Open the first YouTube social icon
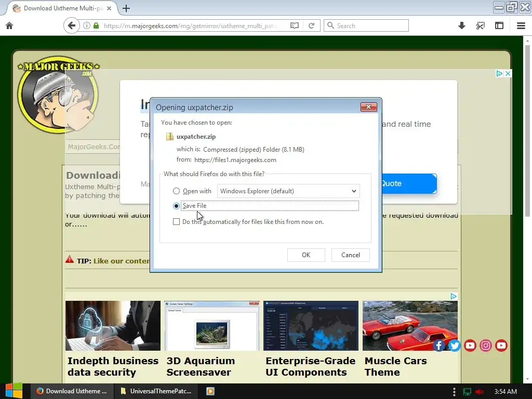Image resolution: width=532 pixels, height=399 pixels. [x=470, y=345]
